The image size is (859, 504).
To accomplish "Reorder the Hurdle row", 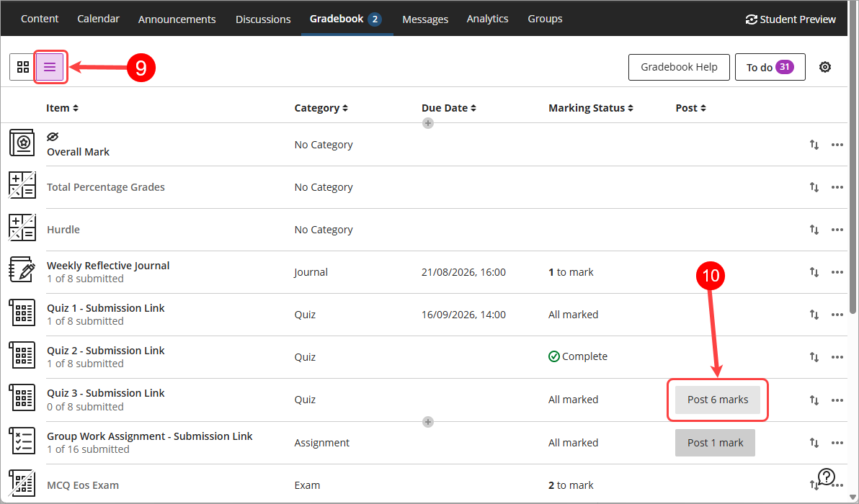I will (x=814, y=230).
